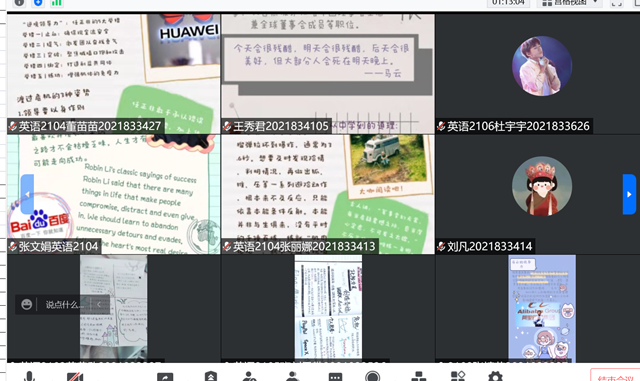Click the meeting info icon
Screen dimensions: 640x381
click(19, 3)
